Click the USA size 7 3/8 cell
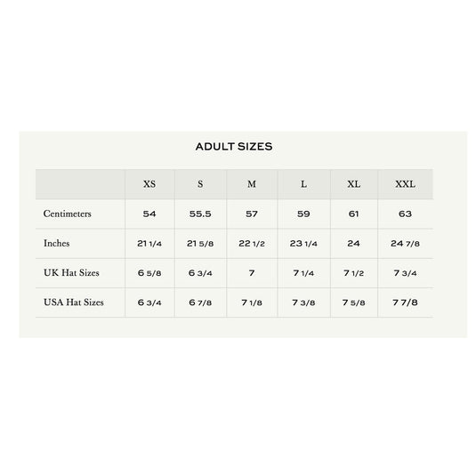Image resolution: width=476 pixels, height=476 pixels. pyautogui.click(x=303, y=303)
